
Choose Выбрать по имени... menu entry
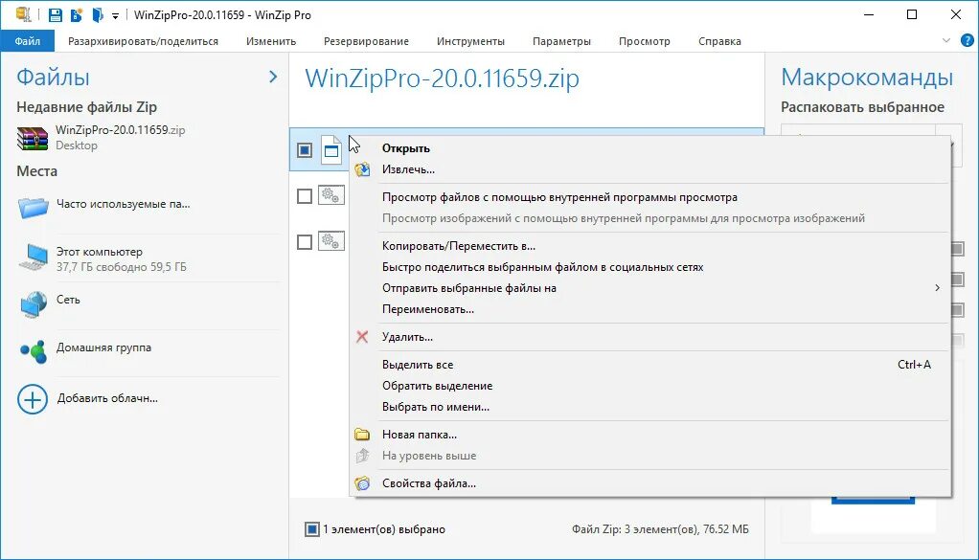click(x=649, y=407)
